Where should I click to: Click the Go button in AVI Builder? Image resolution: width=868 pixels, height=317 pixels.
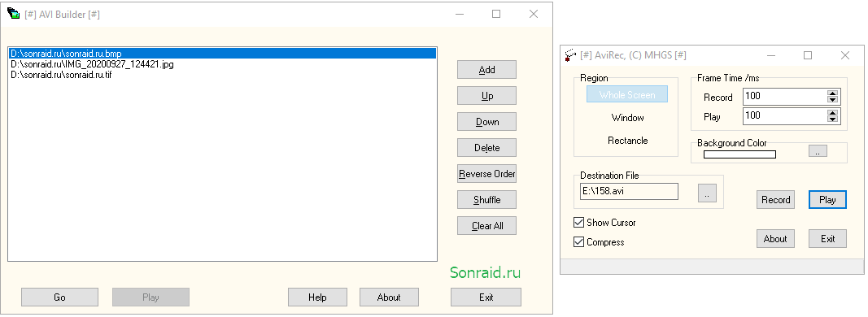point(59,297)
